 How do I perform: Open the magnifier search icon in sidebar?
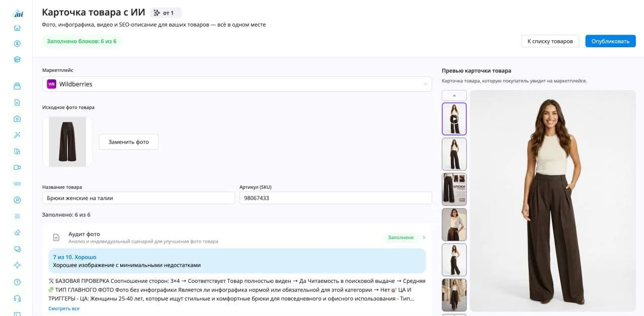tap(17, 200)
